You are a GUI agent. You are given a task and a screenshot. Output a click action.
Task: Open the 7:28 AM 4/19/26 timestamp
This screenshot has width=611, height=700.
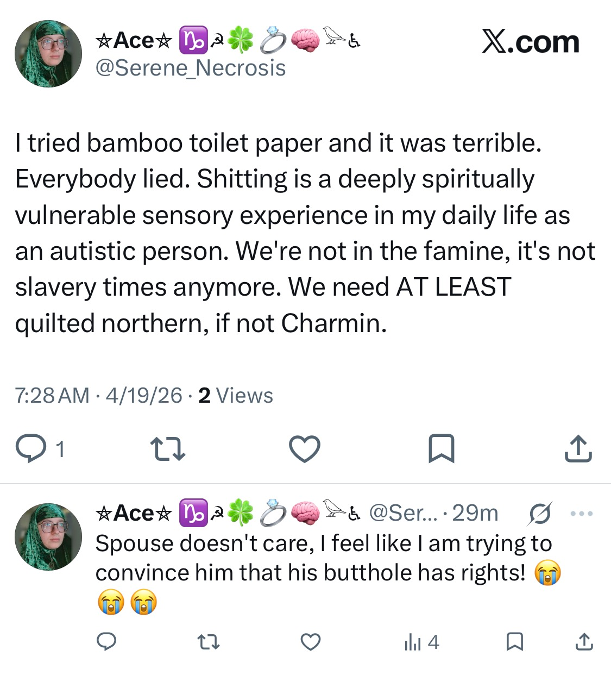(x=98, y=396)
